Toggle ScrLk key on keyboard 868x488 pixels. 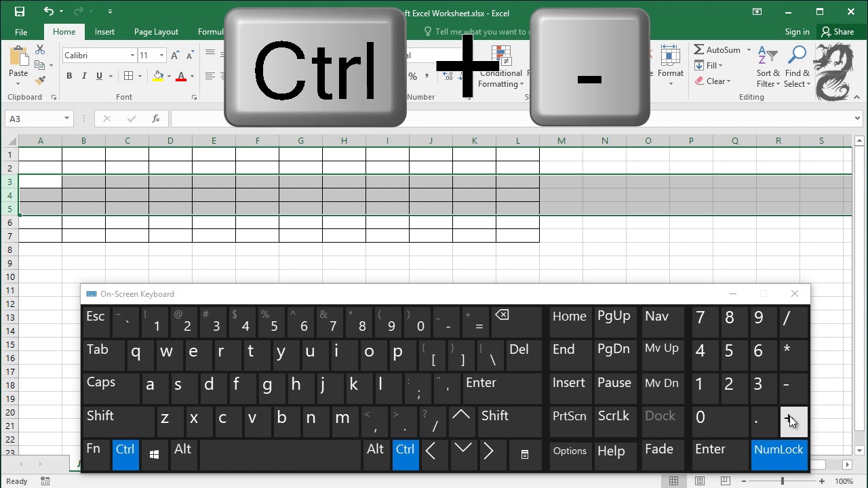click(614, 422)
